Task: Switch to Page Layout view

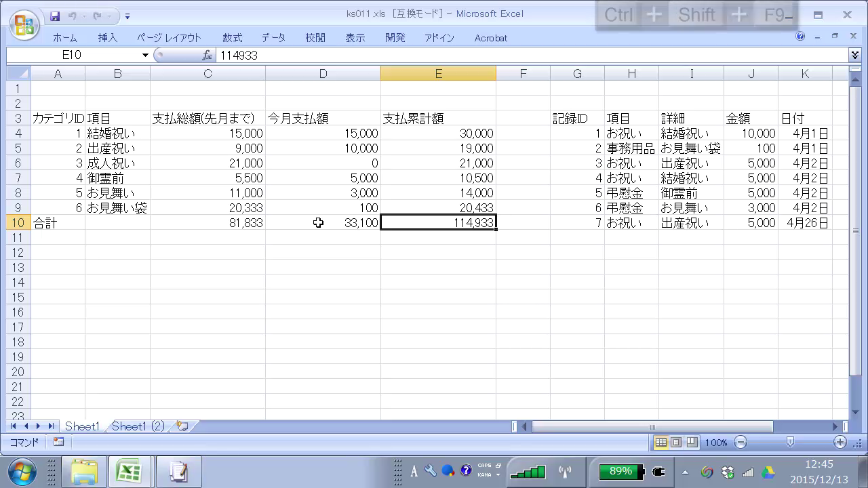Action: 676,443
